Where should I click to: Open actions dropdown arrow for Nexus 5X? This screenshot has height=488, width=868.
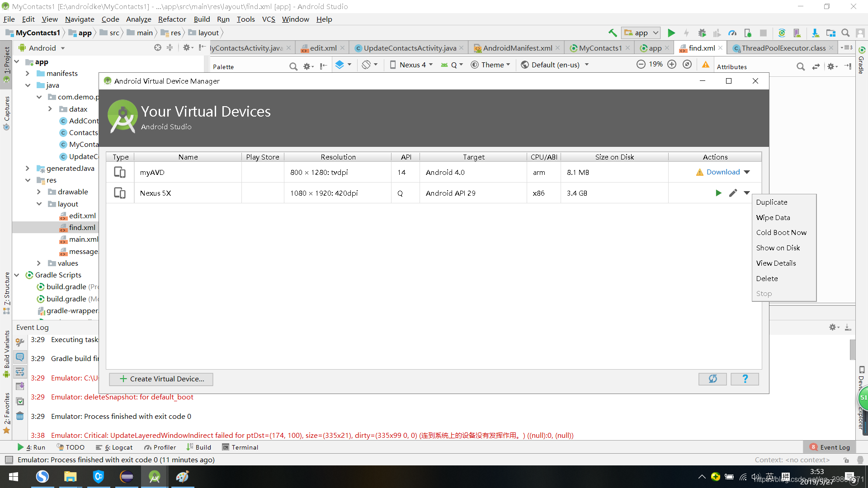tap(747, 193)
